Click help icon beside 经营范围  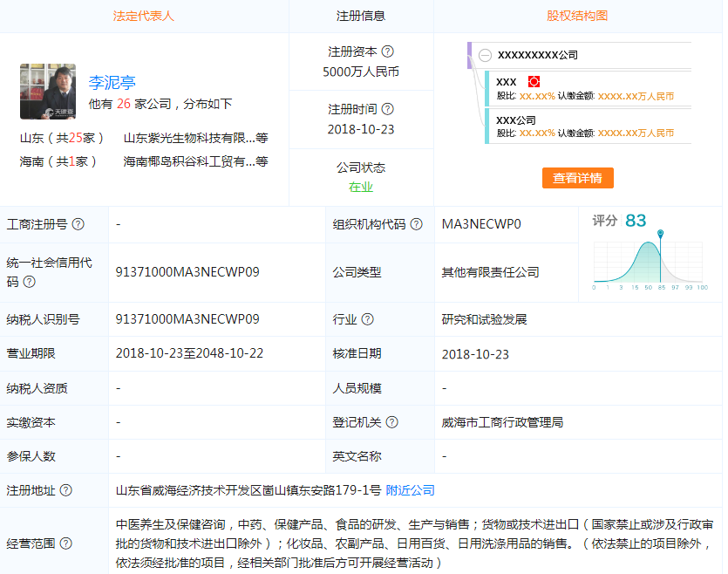pos(66,543)
